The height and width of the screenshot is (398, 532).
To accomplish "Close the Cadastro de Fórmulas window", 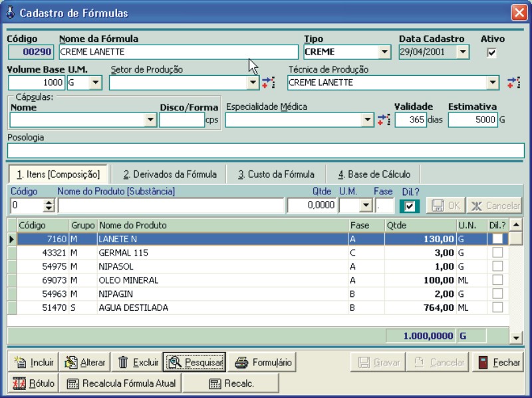I will (519, 13).
